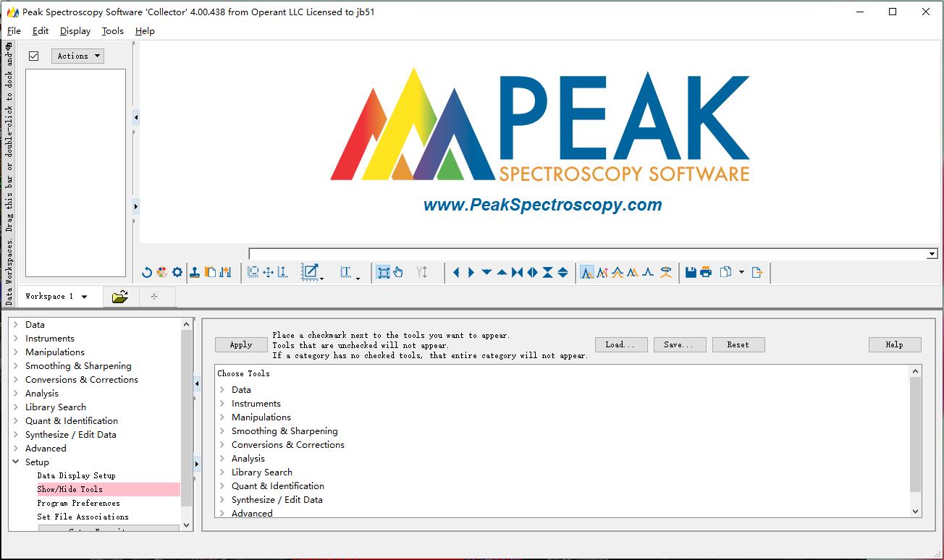Click Synthesize / Edit Data in left tree
Viewport: 944px width, 560px height.
coord(70,435)
